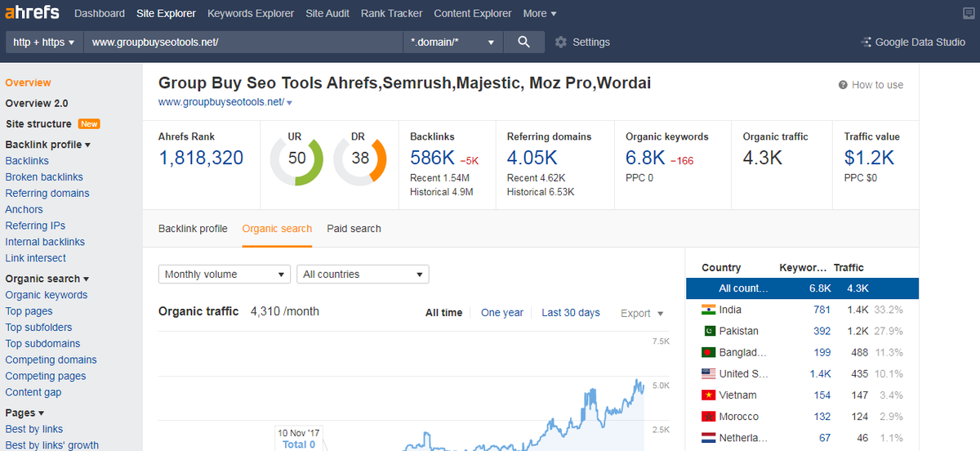
Task: Open Referring IPs report
Action: [35, 225]
